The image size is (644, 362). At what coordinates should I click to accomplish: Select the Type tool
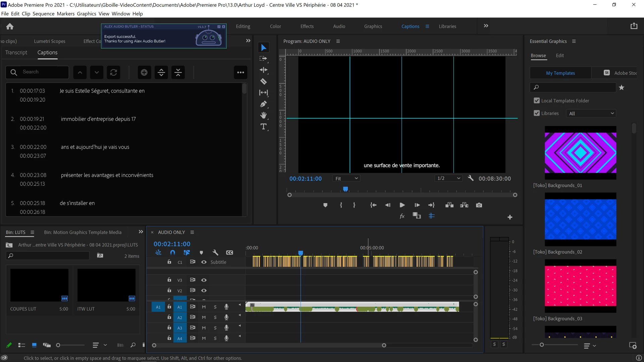[x=264, y=127]
